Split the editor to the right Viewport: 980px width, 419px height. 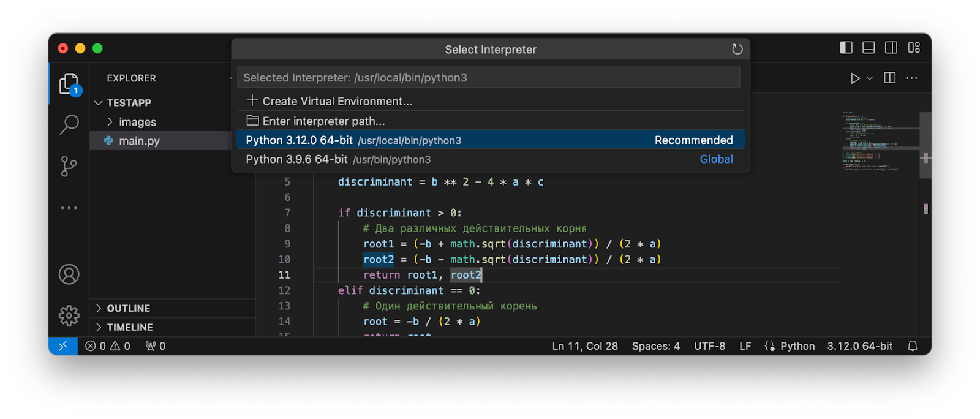(890, 78)
